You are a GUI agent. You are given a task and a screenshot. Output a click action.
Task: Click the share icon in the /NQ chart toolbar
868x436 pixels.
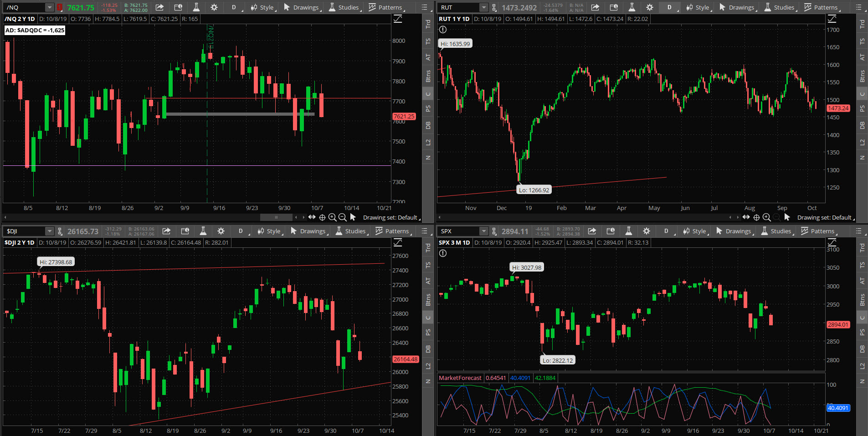point(159,7)
